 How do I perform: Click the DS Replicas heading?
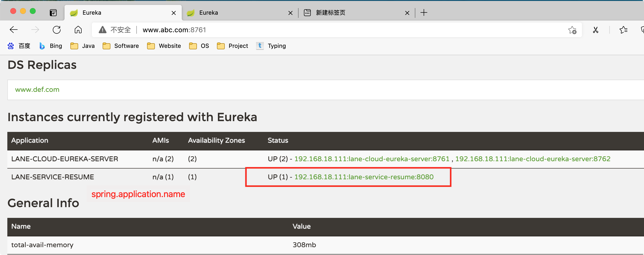42,65
